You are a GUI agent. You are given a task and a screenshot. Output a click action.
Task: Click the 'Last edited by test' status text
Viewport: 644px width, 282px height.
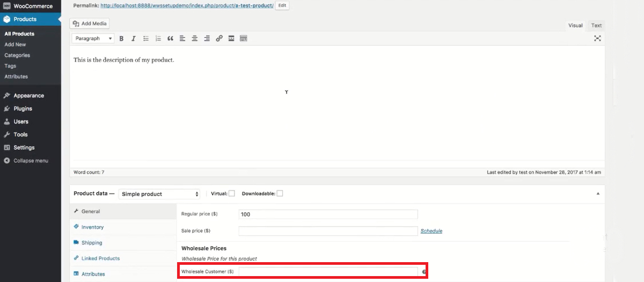(x=544, y=172)
